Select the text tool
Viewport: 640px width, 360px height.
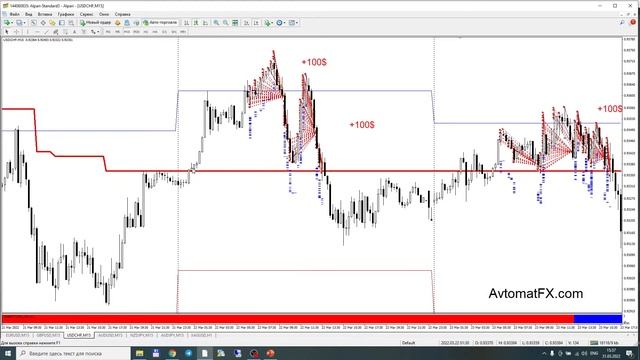(74, 31)
